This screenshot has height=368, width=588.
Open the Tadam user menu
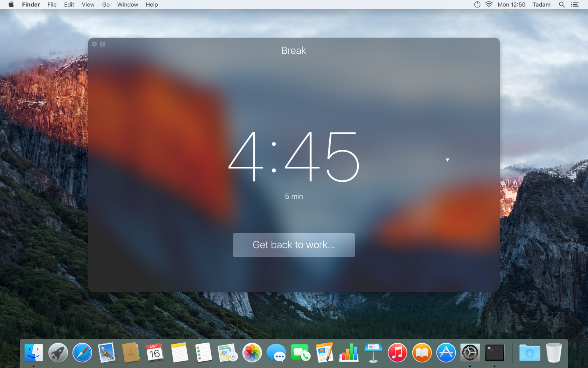541,4
